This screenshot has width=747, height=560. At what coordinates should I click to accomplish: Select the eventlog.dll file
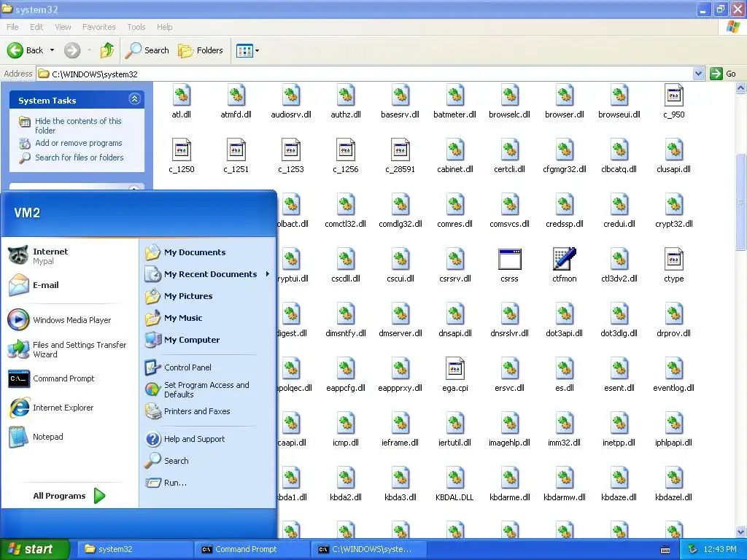point(673,374)
